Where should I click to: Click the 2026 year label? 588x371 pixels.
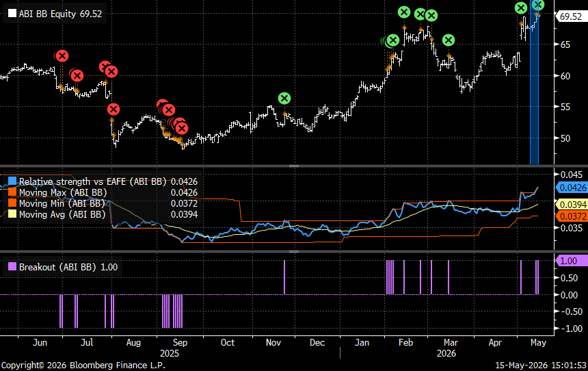(x=446, y=353)
